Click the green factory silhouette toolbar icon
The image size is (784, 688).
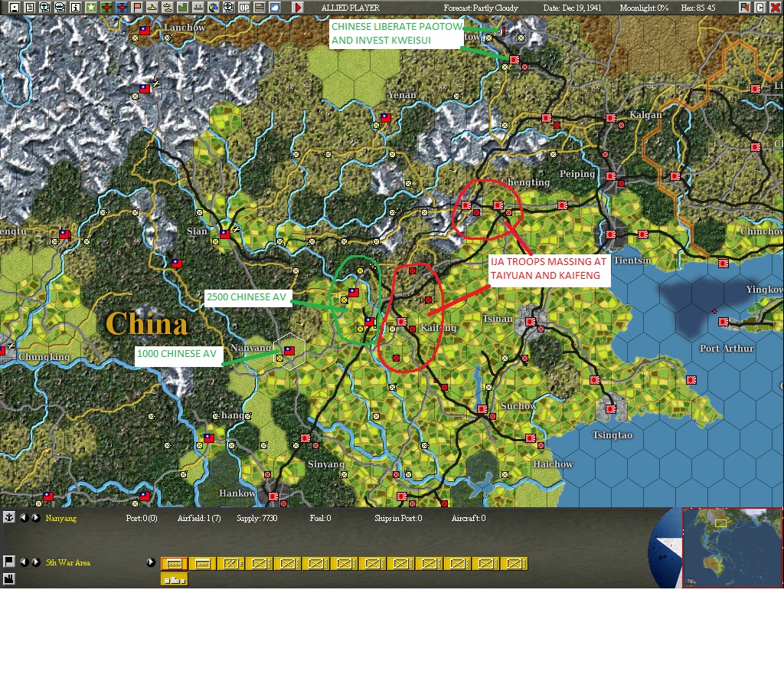[x=182, y=7]
